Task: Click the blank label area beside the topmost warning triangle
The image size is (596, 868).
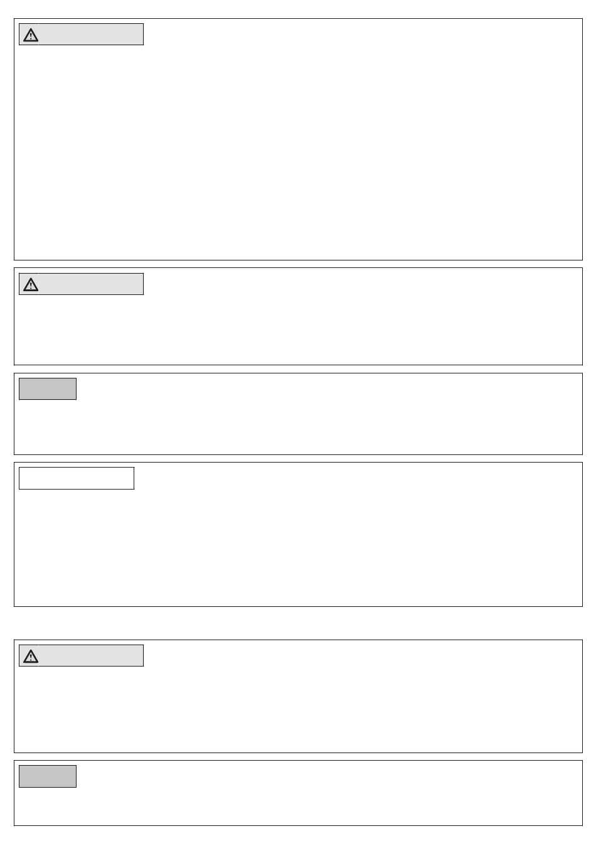Action: click(92, 35)
